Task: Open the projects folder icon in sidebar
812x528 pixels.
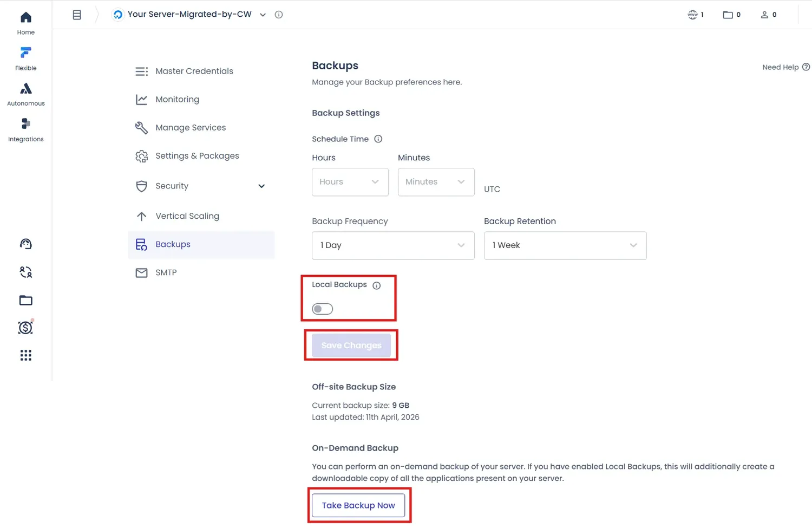Action: (x=25, y=300)
